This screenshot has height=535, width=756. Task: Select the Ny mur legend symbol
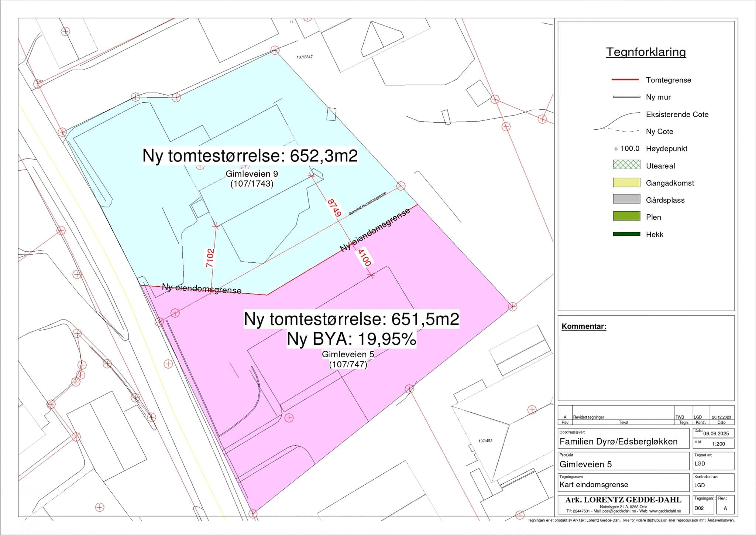[x=626, y=97]
